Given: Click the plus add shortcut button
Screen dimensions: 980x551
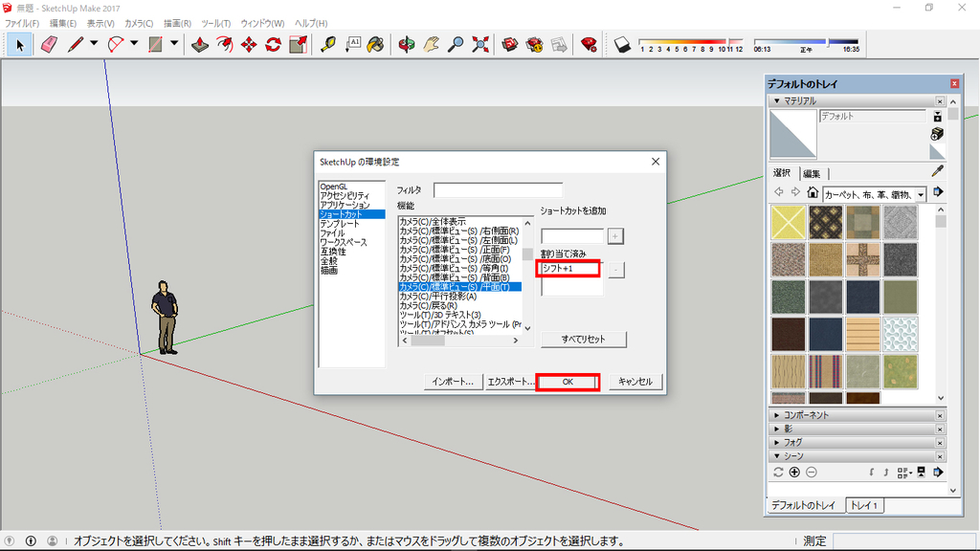Looking at the screenshot, I should click(615, 236).
